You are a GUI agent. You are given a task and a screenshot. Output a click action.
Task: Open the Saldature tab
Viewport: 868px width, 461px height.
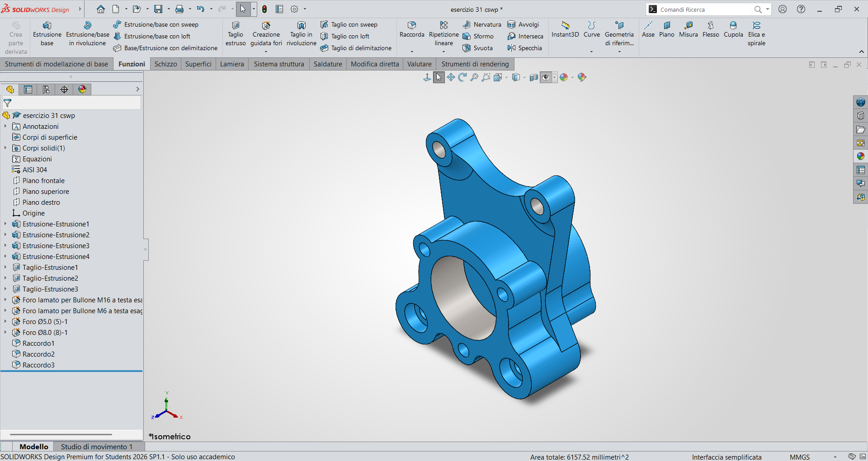328,64
